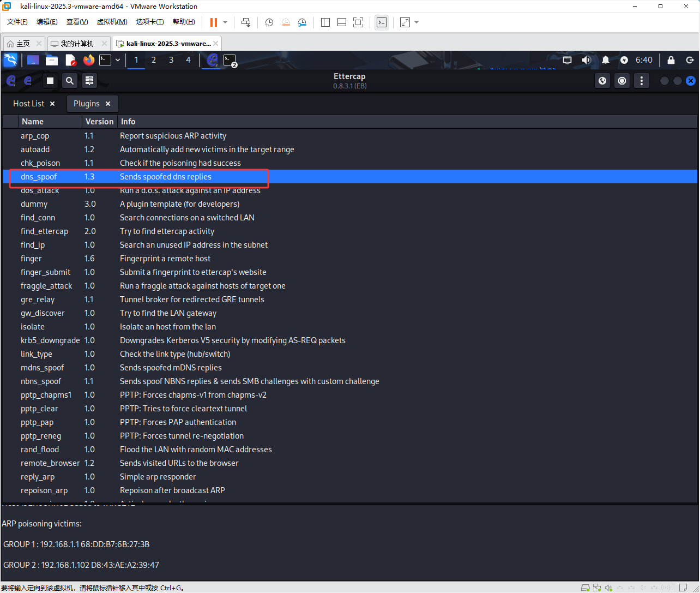Click the lock screen padlock icon
This screenshot has height=593, width=700.
point(671,60)
